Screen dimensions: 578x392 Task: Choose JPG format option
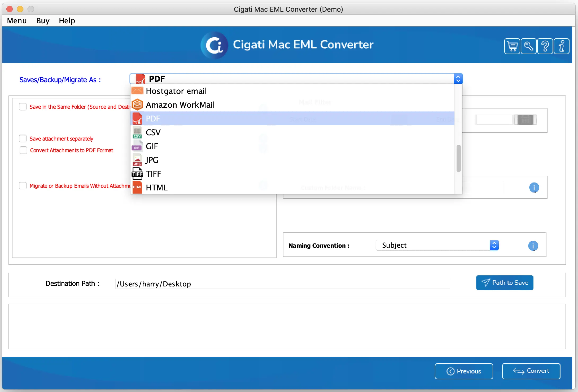click(292, 160)
